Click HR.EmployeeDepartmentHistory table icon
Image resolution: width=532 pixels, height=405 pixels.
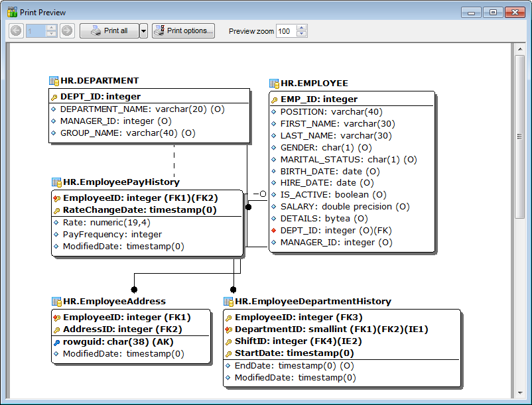[228, 302]
